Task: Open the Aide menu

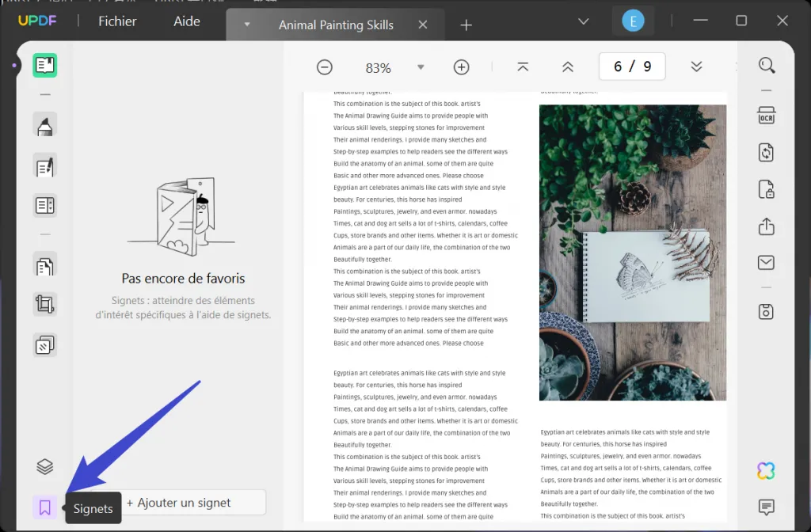Action: 187,21
